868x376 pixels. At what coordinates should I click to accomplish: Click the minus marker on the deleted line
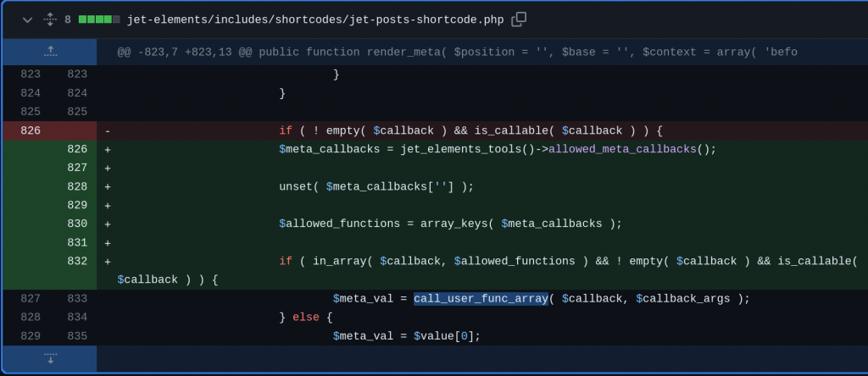point(108,130)
